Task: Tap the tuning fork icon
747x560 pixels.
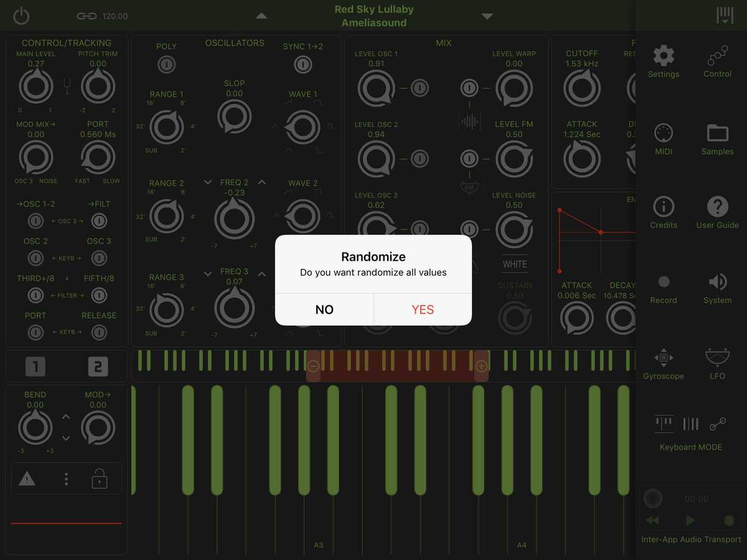Action: [x=67, y=85]
